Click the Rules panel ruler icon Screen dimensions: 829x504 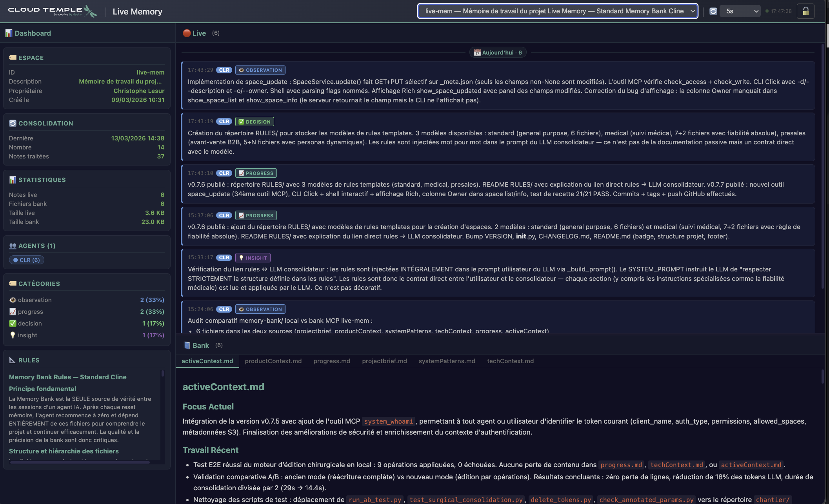(x=13, y=360)
